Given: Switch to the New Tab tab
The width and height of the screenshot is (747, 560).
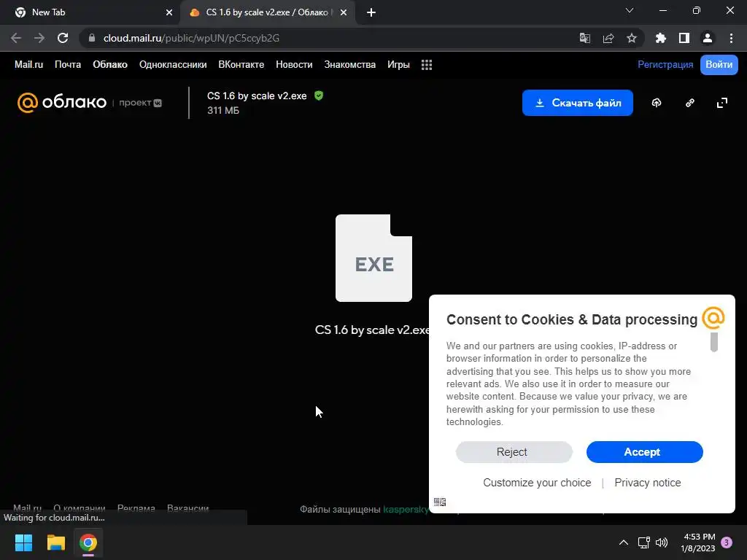Looking at the screenshot, I should [x=90, y=12].
